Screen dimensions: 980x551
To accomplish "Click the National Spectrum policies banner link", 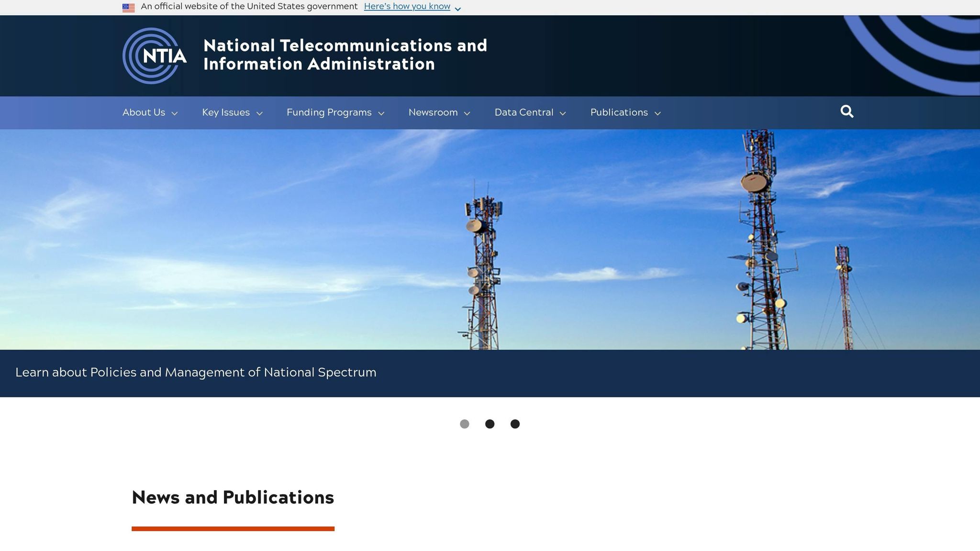I will (196, 372).
